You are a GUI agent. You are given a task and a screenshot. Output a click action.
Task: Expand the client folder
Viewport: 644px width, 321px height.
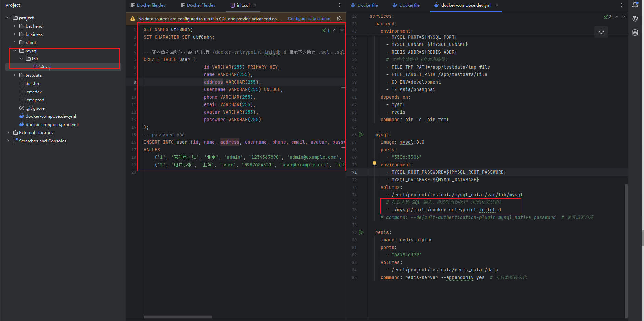pyautogui.click(x=15, y=42)
